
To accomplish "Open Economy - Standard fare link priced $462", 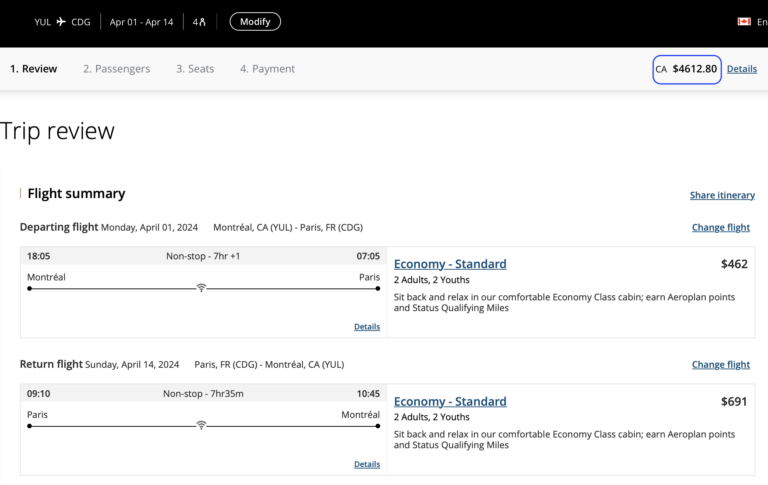I will [450, 264].
